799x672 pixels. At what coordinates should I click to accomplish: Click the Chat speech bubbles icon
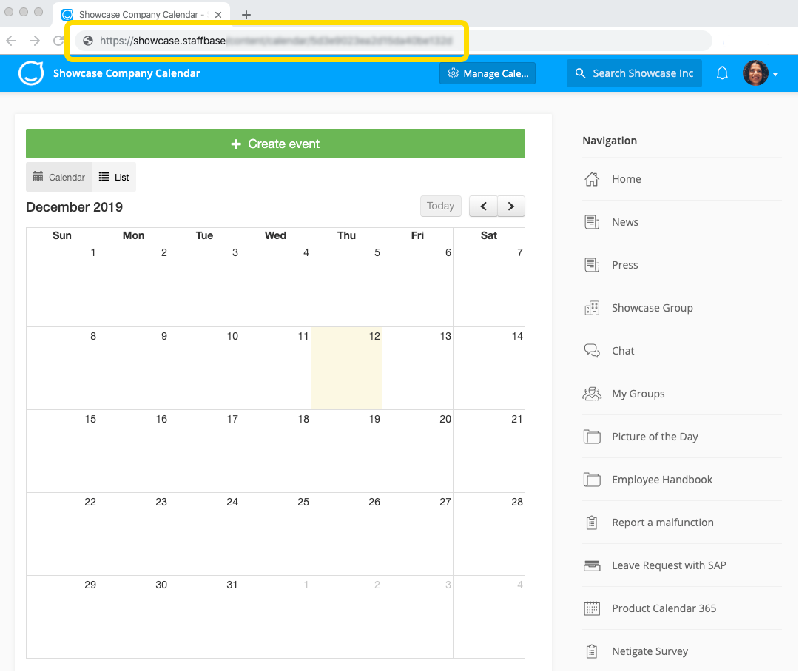coord(592,351)
